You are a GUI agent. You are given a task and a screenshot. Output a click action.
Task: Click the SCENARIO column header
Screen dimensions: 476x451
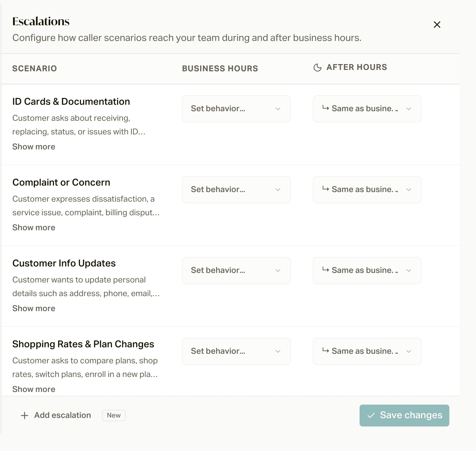tap(34, 69)
